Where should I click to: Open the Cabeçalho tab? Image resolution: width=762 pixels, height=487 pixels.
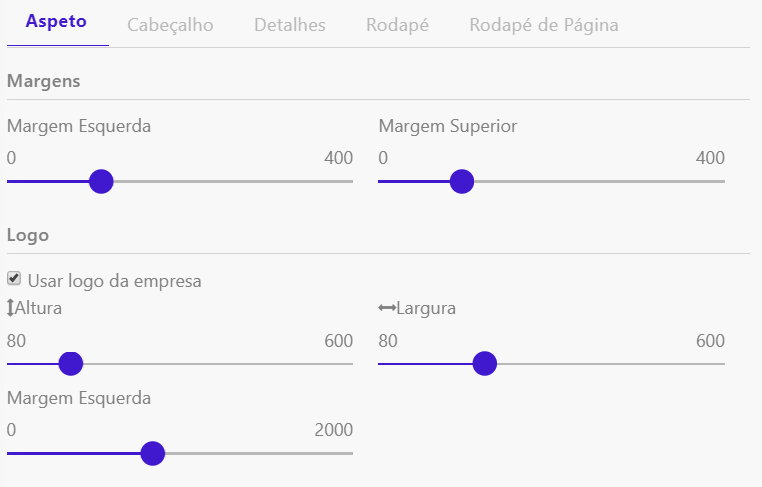tap(170, 25)
